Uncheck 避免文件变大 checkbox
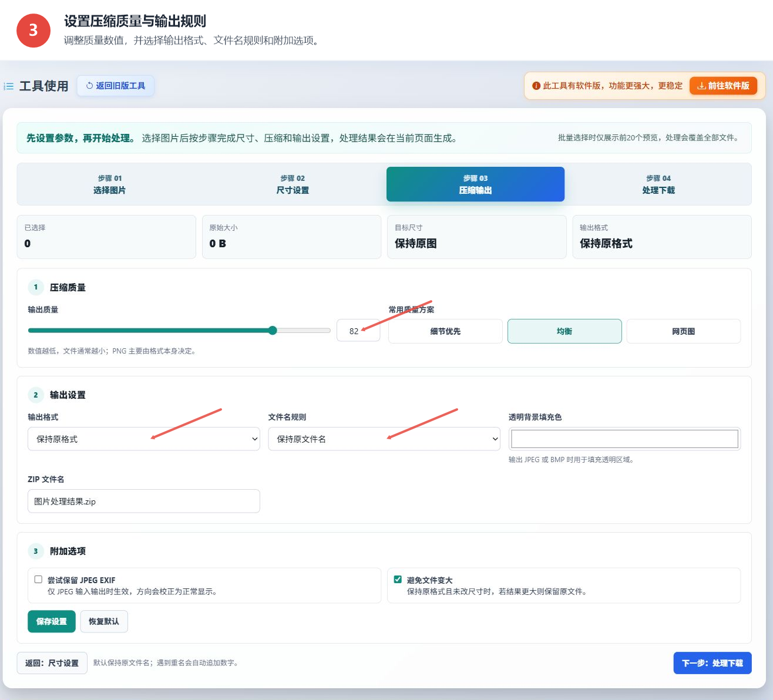 [398, 580]
